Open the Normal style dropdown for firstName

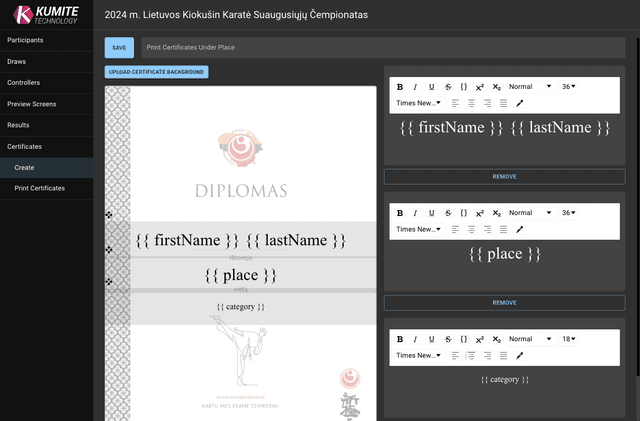[530, 87]
